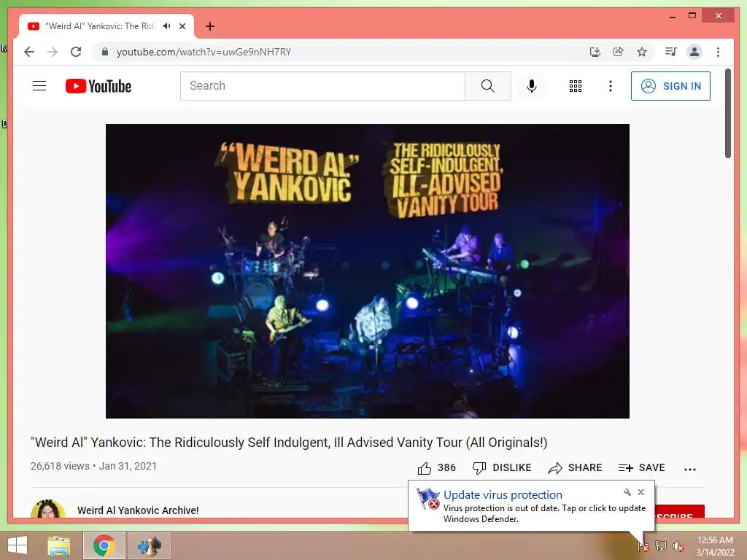Start voice search with the microphone
Viewport: 747px width, 560px height.
[532, 86]
